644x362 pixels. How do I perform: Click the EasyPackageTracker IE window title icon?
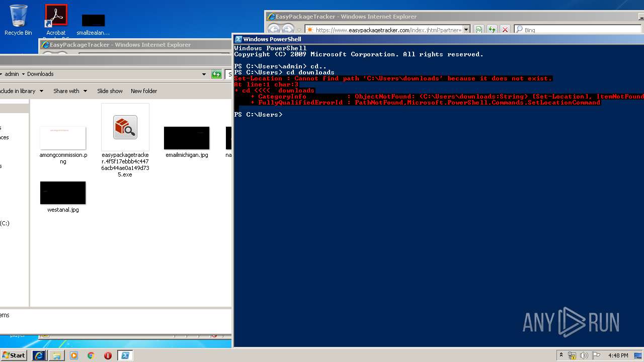(x=271, y=17)
